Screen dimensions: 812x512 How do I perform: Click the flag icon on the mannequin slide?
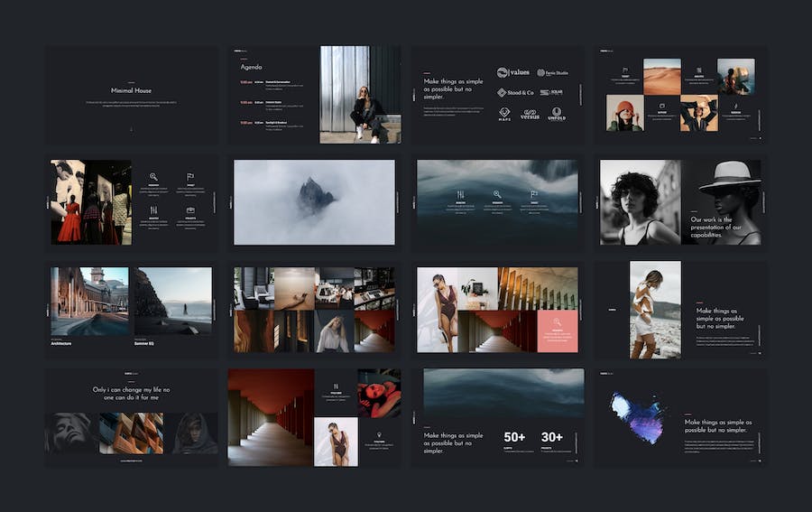pos(190,178)
